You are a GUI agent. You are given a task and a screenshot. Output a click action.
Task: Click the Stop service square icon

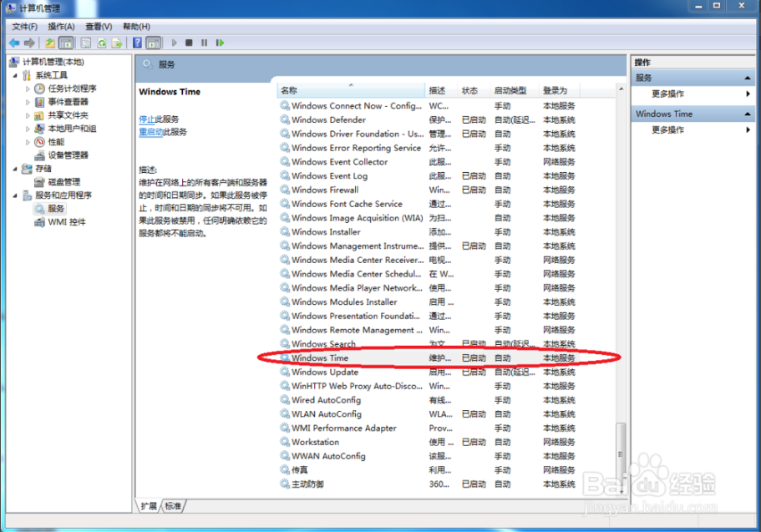[x=189, y=43]
